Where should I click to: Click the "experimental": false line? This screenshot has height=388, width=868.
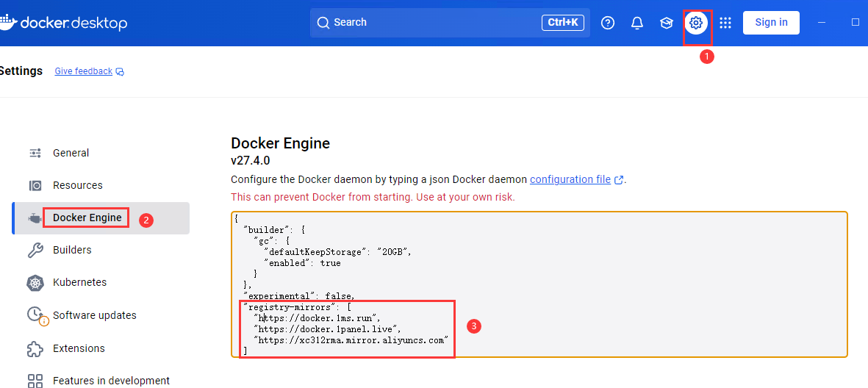(299, 296)
